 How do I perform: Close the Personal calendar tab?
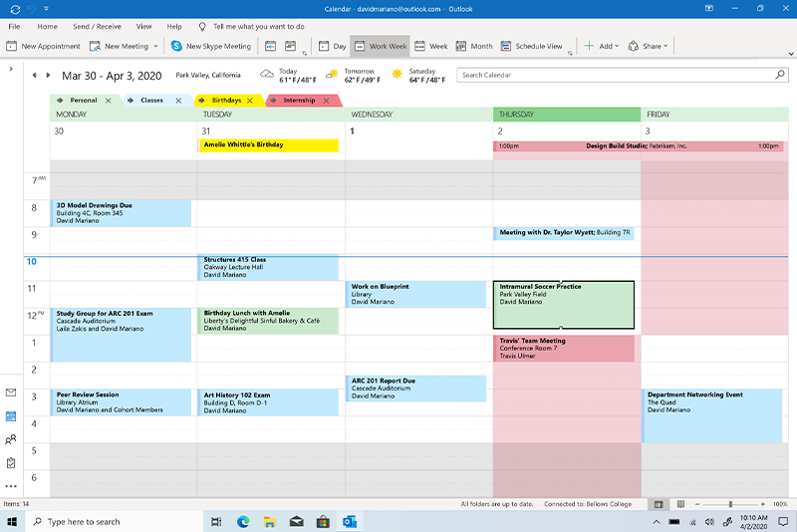coord(109,101)
